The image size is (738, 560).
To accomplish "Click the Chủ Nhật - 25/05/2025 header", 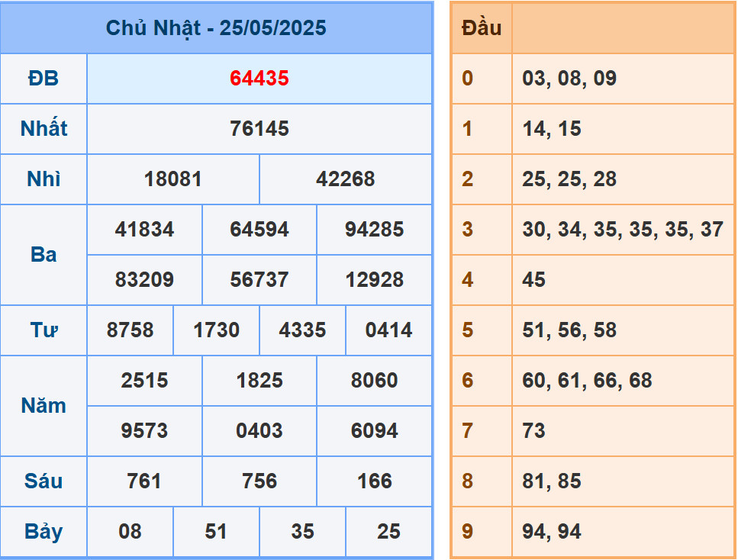I will tap(216, 28).
